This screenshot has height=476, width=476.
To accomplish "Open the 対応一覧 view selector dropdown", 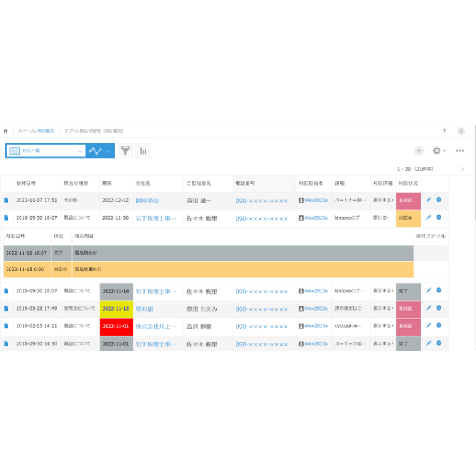I will (x=46, y=151).
